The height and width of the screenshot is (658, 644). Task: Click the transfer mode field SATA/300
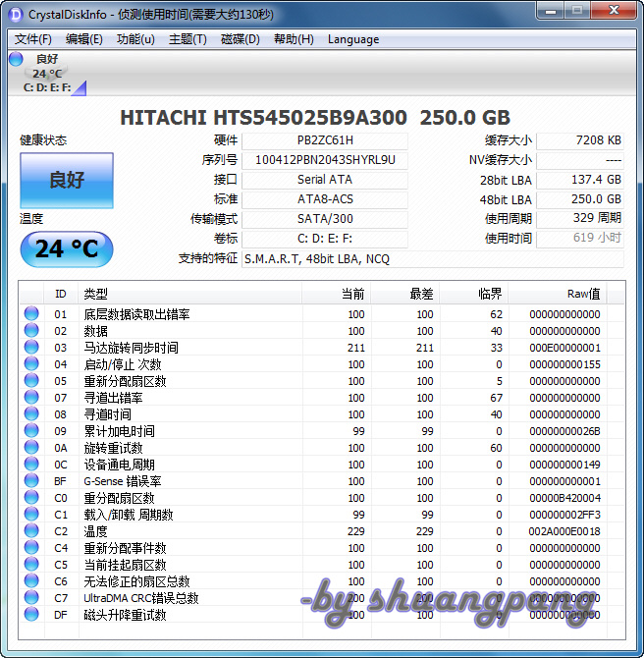[325, 219]
